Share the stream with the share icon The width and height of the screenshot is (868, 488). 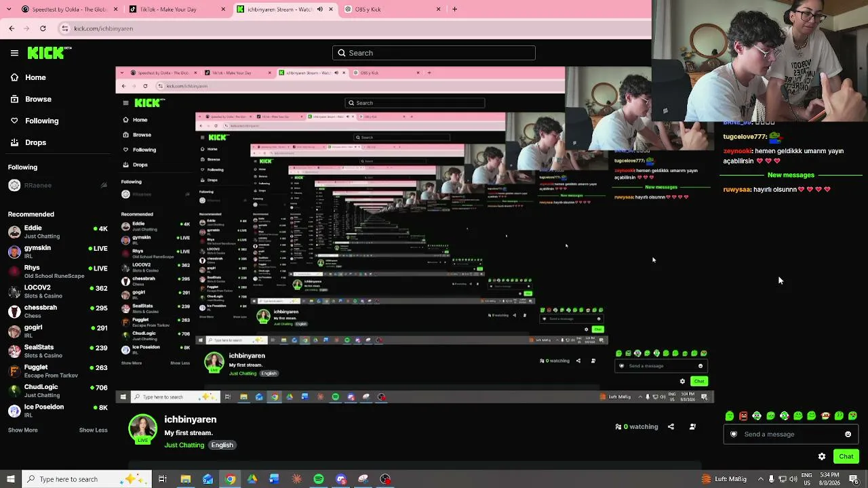click(671, 427)
